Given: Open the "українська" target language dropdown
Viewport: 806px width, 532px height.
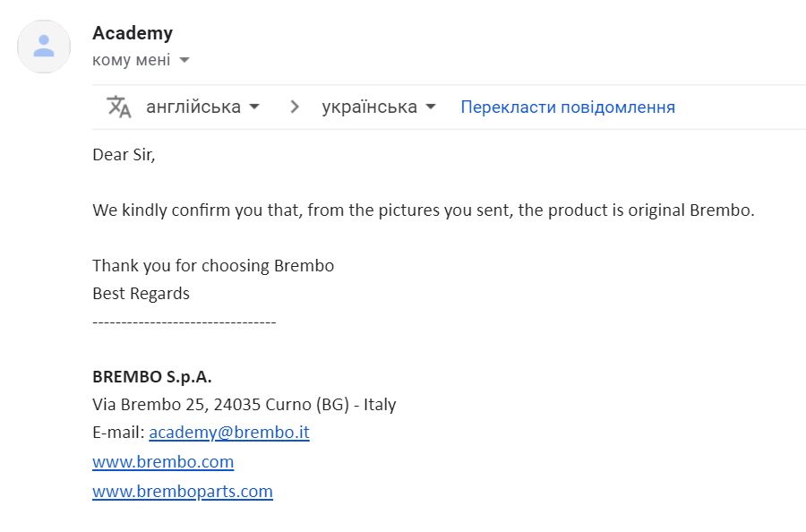Looking at the screenshot, I should tap(379, 107).
